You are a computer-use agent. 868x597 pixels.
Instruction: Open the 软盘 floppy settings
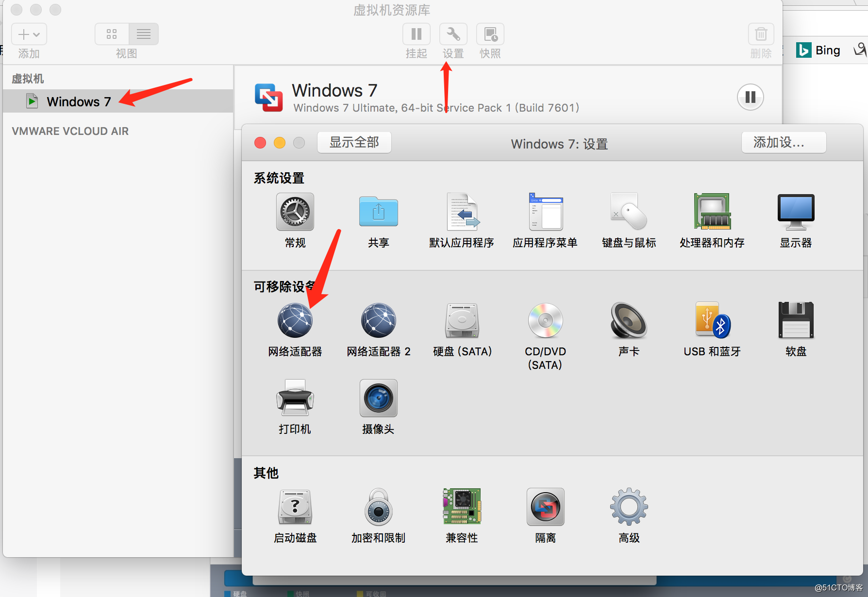tap(796, 320)
